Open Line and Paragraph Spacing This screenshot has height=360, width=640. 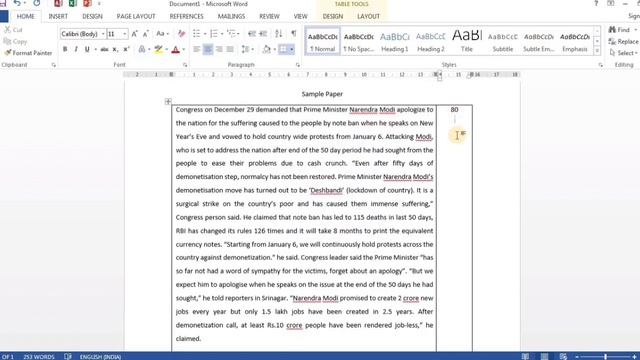(x=247, y=49)
